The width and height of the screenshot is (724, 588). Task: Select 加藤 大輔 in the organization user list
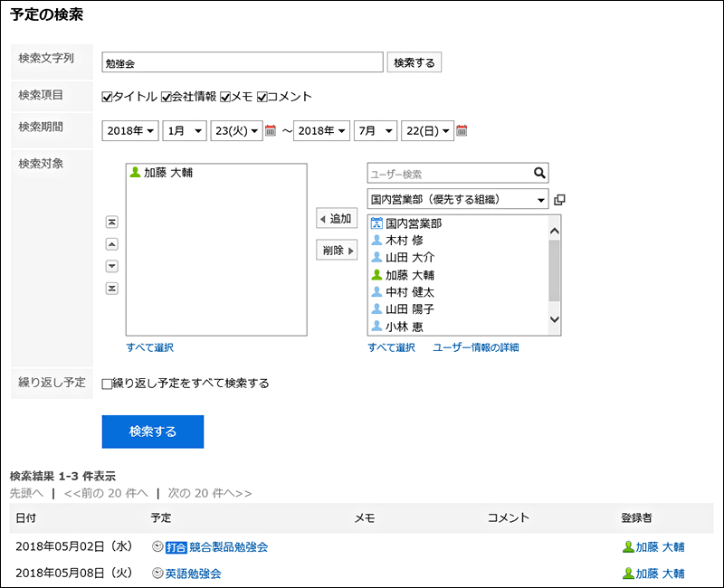(x=410, y=275)
